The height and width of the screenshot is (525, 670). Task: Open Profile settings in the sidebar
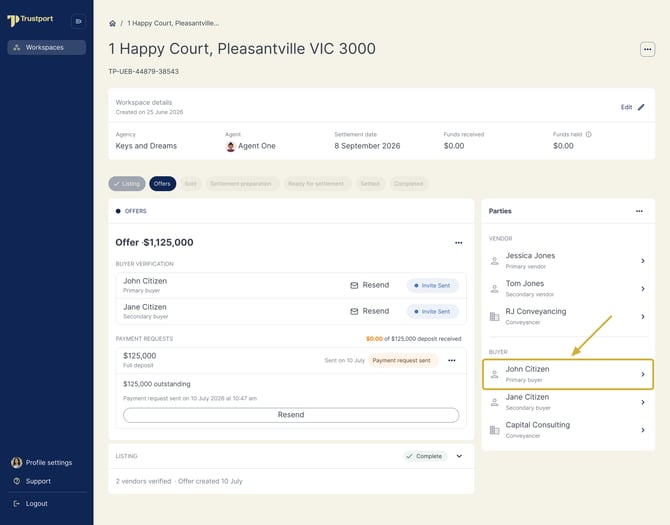42,463
